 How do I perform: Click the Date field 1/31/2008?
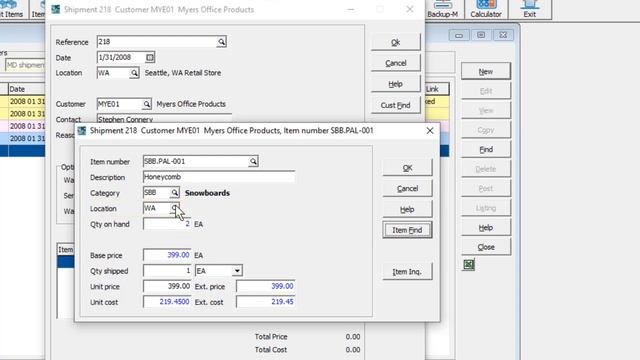click(x=121, y=58)
